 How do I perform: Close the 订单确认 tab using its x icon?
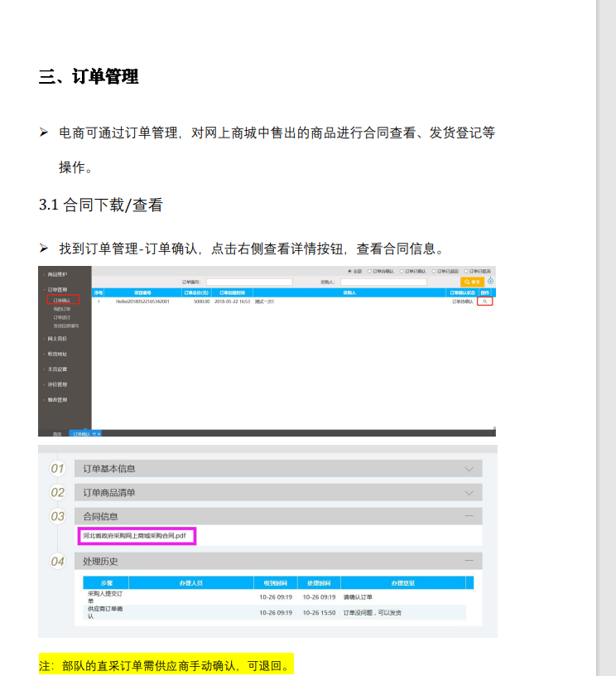98,433
